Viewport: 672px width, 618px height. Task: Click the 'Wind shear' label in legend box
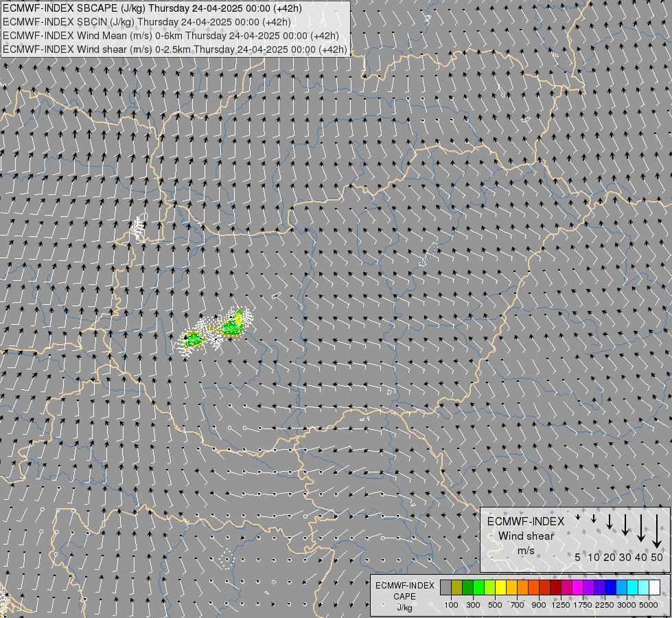click(x=526, y=536)
